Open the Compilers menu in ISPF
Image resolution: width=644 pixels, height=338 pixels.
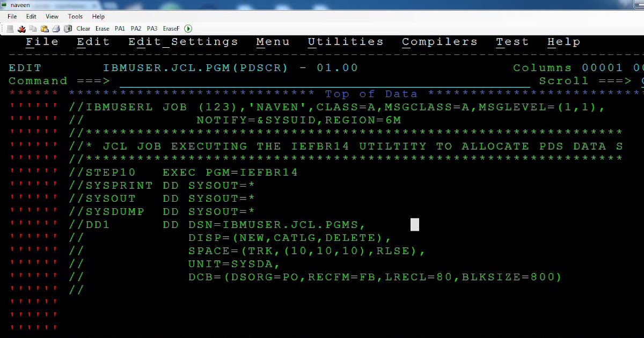point(440,41)
